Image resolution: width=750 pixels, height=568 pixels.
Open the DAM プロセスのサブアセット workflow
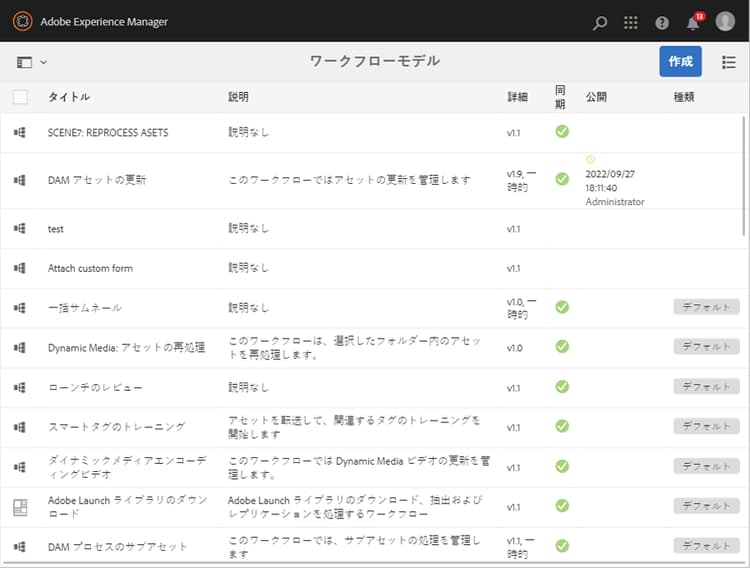coord(117,546)
